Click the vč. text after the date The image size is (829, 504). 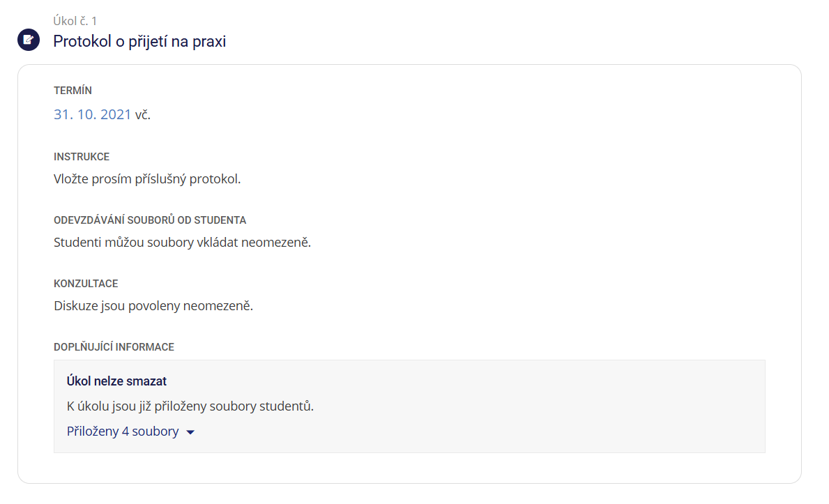143,114
